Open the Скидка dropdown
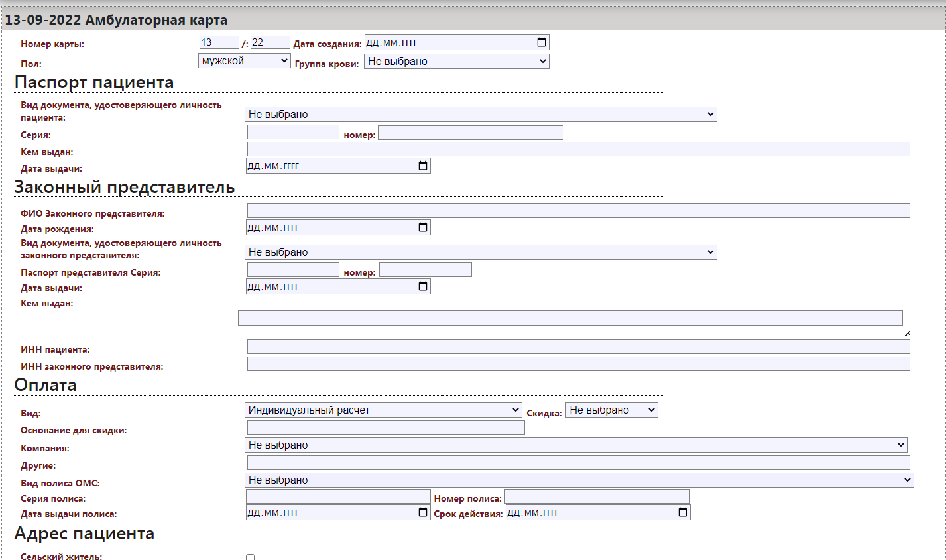Viewport: 946px width, 560px height. pos(611,410)
